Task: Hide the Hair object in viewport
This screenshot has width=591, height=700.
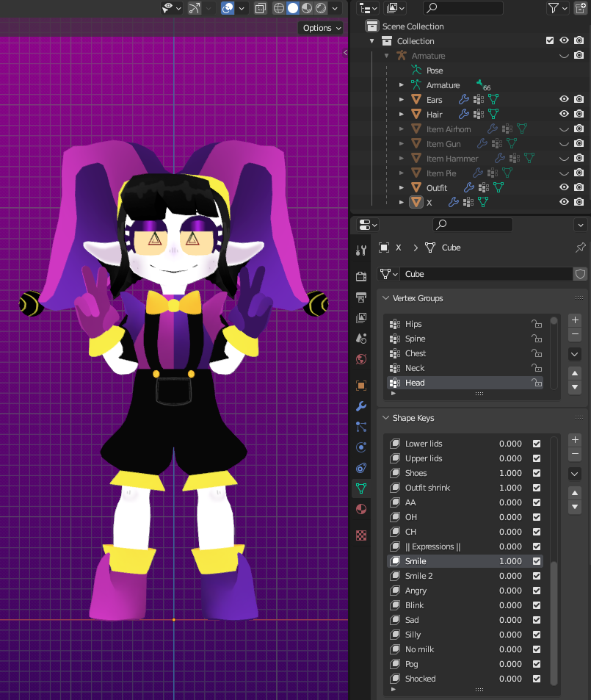Action: pos(565,114)
